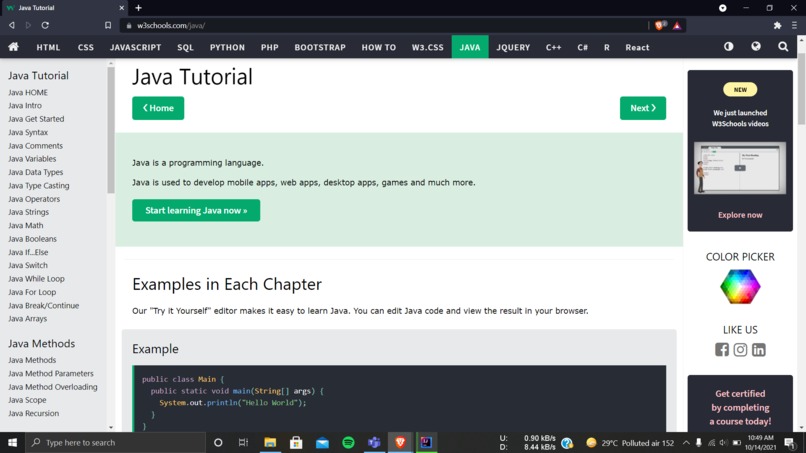This screenshot has height=453, width=806.
Task: Open the site search magnifier icon
Action: click(x=783, y=47)
